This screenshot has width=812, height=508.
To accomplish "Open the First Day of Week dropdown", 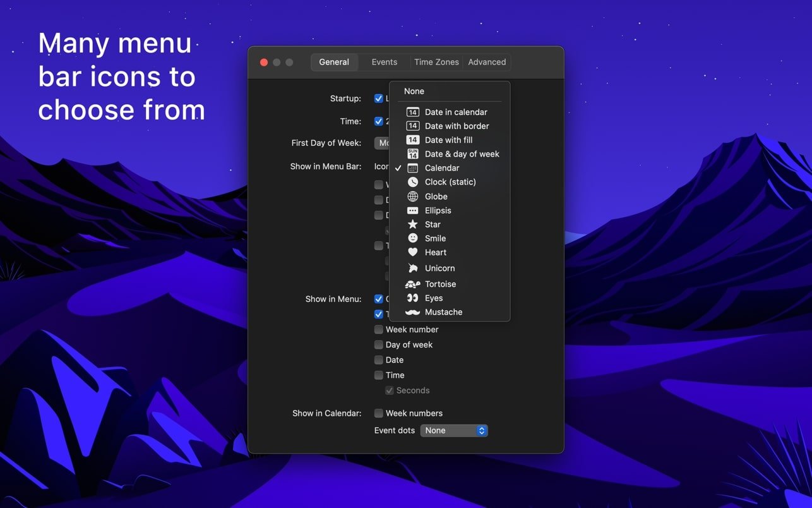I will pyautogui.click(x=382, y=143).
